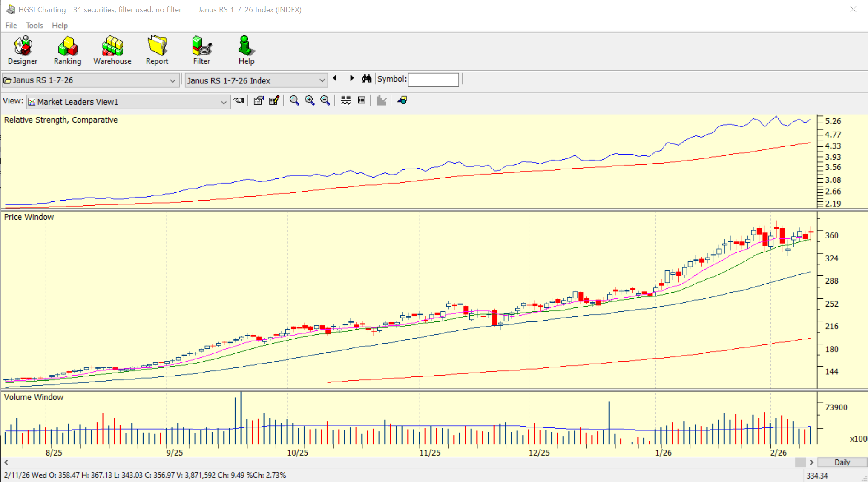The height and width of the screenshot is (482, 868).
Task: Click the binoculars search icon
Action: pyautogui.click(x=366, y=79)
